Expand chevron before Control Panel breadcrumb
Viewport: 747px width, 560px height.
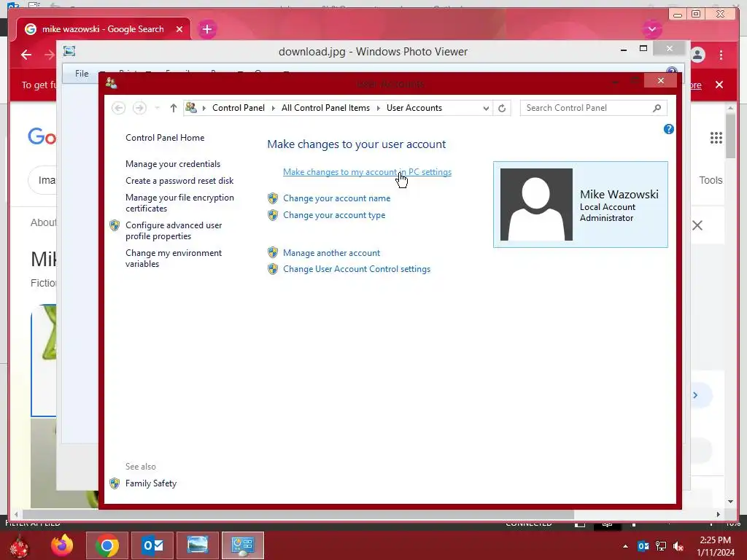tap(204, 108)
